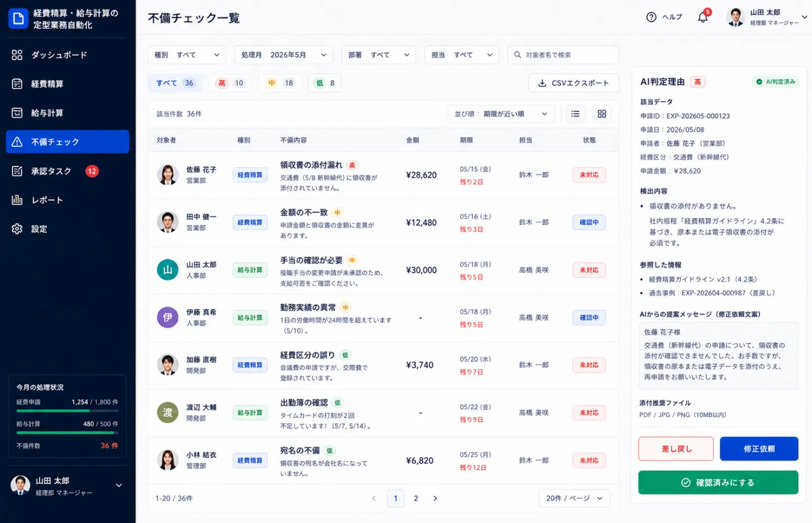
Task: Click 伊藤 真希's purple 伊 avatar
Action: (167, 318)
